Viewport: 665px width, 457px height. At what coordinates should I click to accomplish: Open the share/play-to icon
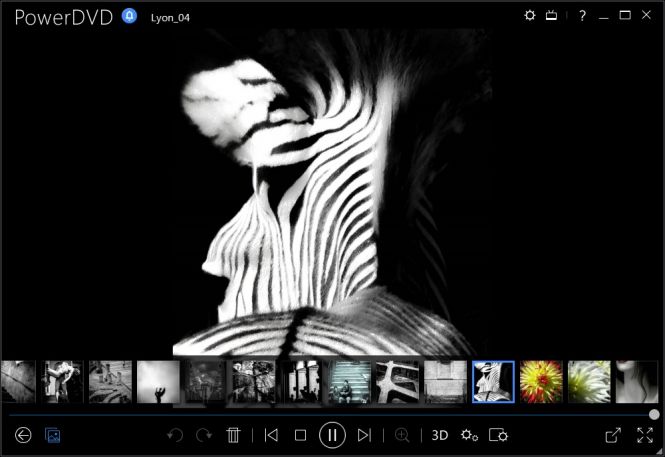click(613, 435)
